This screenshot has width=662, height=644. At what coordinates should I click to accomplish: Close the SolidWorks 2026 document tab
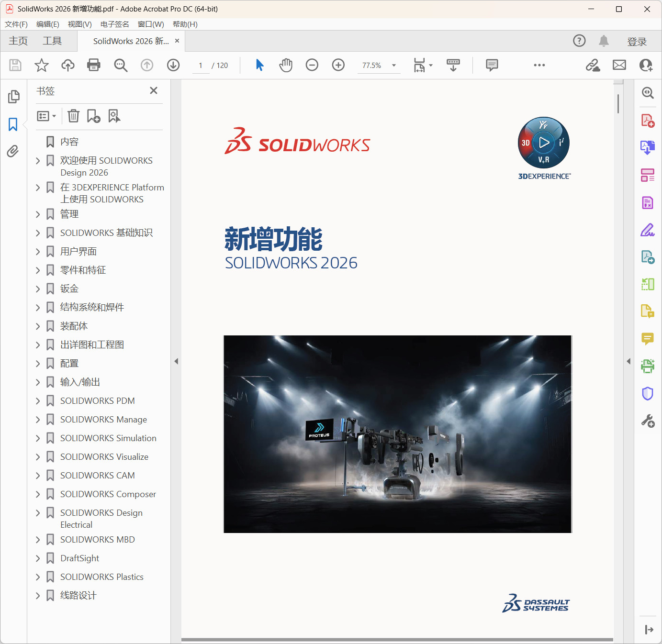(x=177, y=41)
